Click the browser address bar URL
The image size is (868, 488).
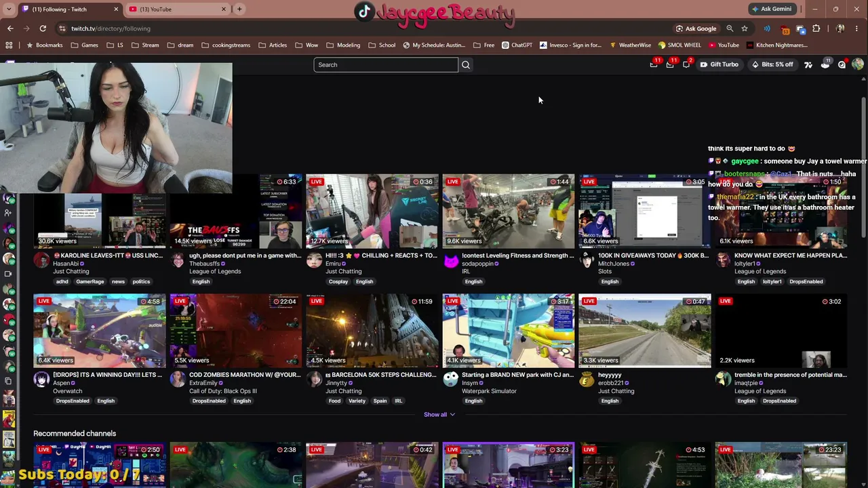pos(111,28)
